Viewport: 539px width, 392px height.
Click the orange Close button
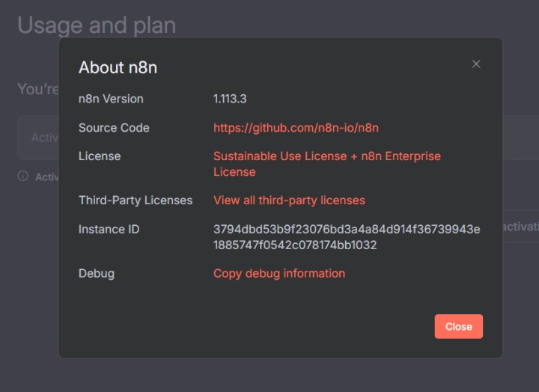click(x=459, y=326)
